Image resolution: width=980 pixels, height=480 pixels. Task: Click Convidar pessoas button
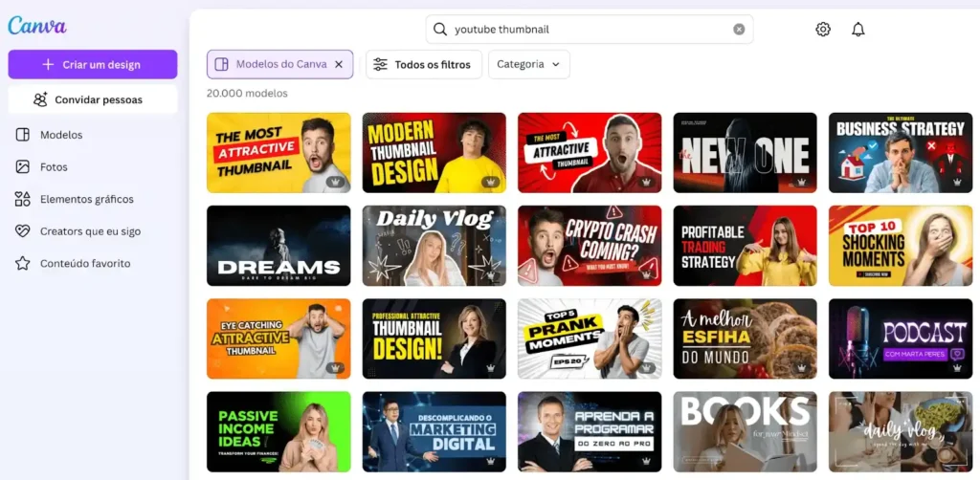point(93,99)
